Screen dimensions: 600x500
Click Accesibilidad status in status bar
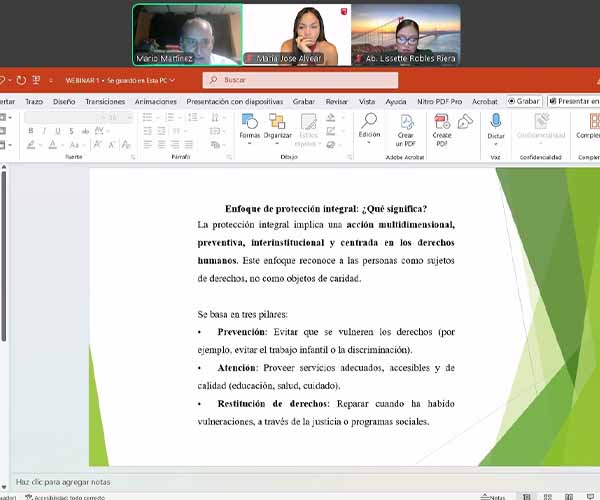[65, 497]
